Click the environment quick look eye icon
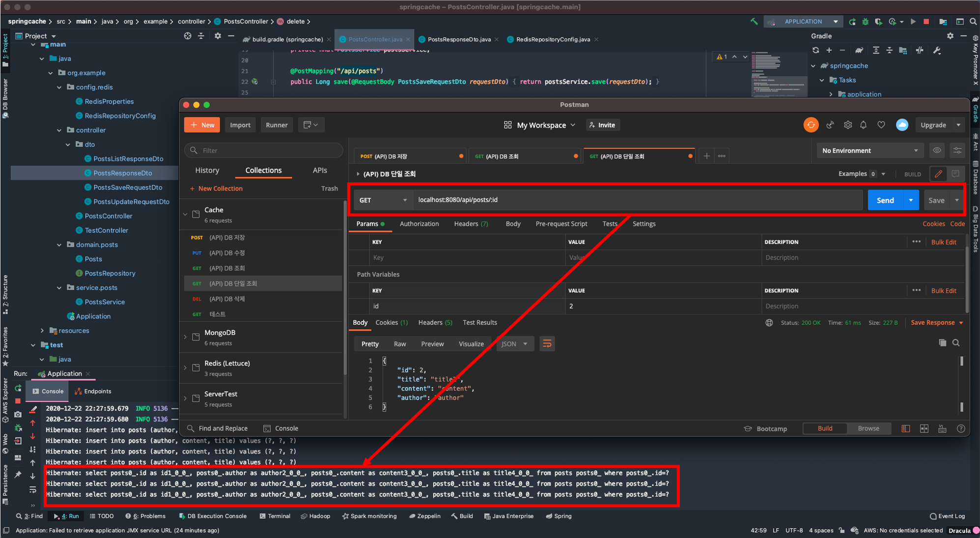This screenshot has height=538, width=980. [937, 150]
